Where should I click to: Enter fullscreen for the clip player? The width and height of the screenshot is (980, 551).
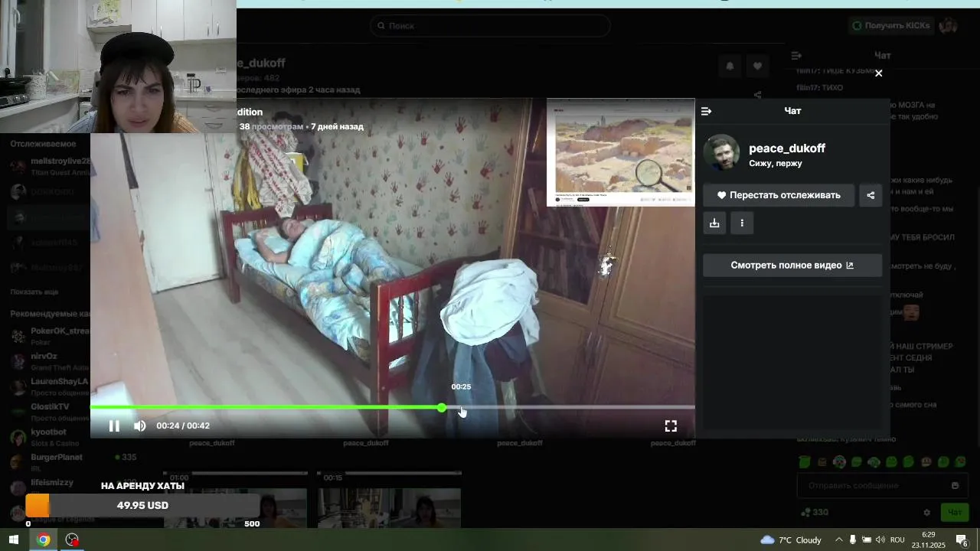(x=671, y=426)
